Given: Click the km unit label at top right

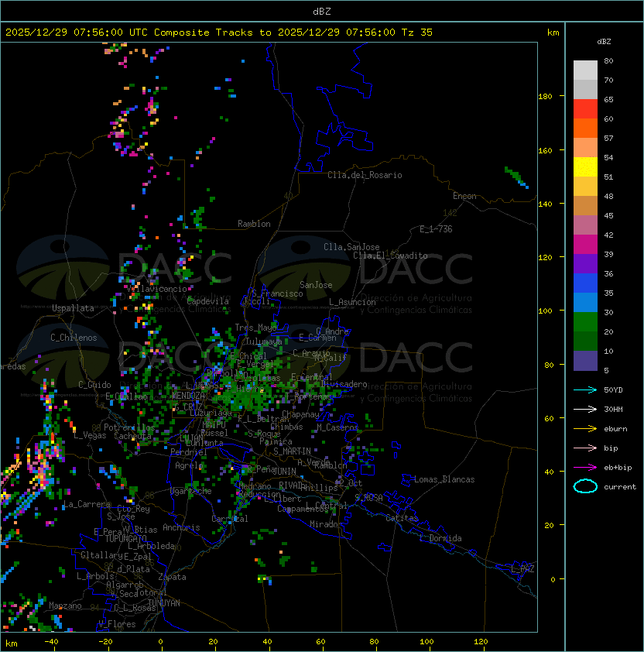Looking at the screenshot, I should [x=553, y=33].
